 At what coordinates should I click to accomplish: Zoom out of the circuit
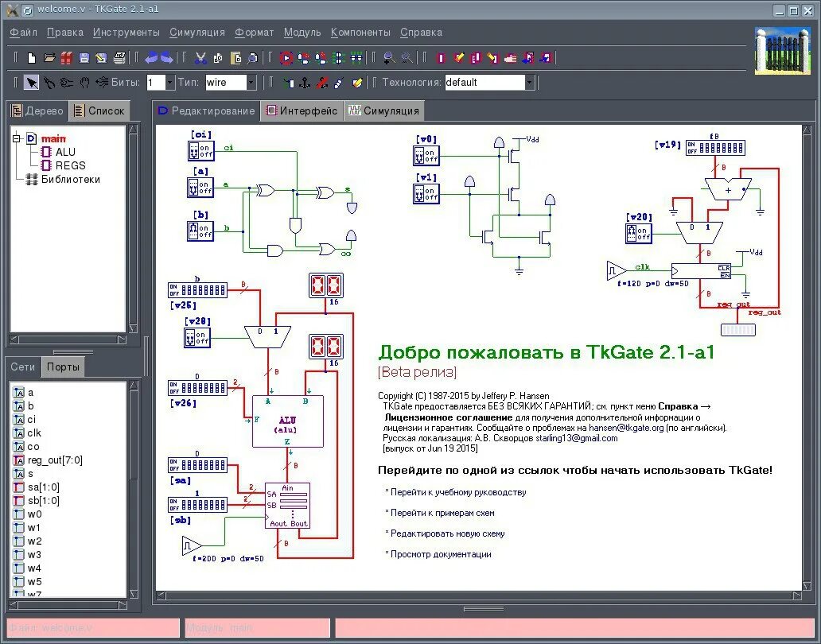(x=407, y=57)
